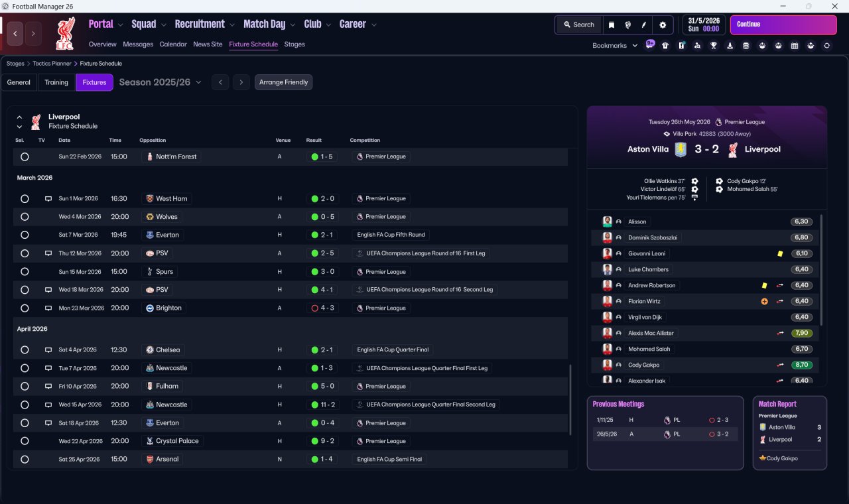This screenshot has height=504, width=849.
Task: Click the fixture list vertical scrollbar
Action: pyautogui.click(x=570, y=399)
